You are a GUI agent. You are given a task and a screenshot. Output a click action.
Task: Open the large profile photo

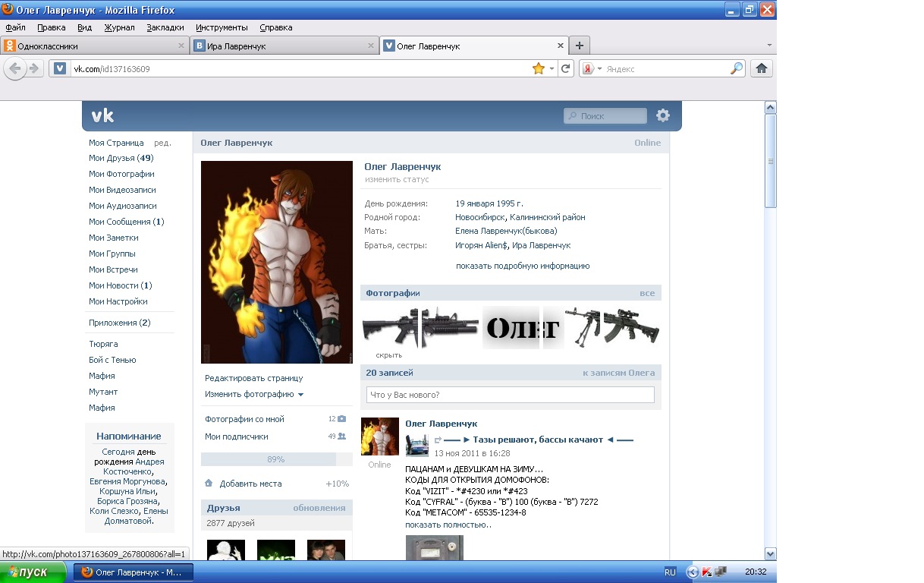277,262
